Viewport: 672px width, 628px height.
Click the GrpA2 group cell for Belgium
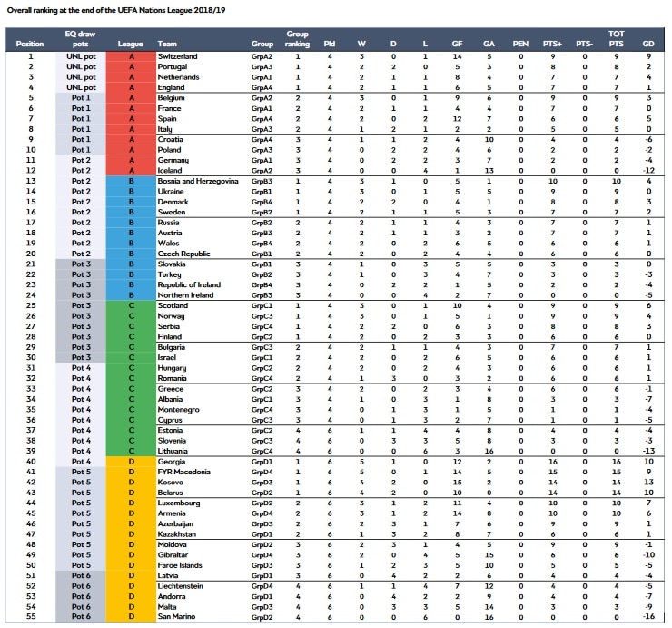point(262,97)
